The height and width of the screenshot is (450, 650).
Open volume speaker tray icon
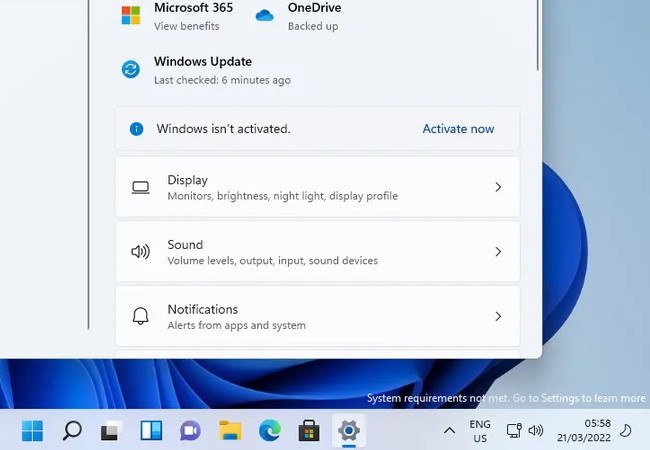tap(536, 431)
